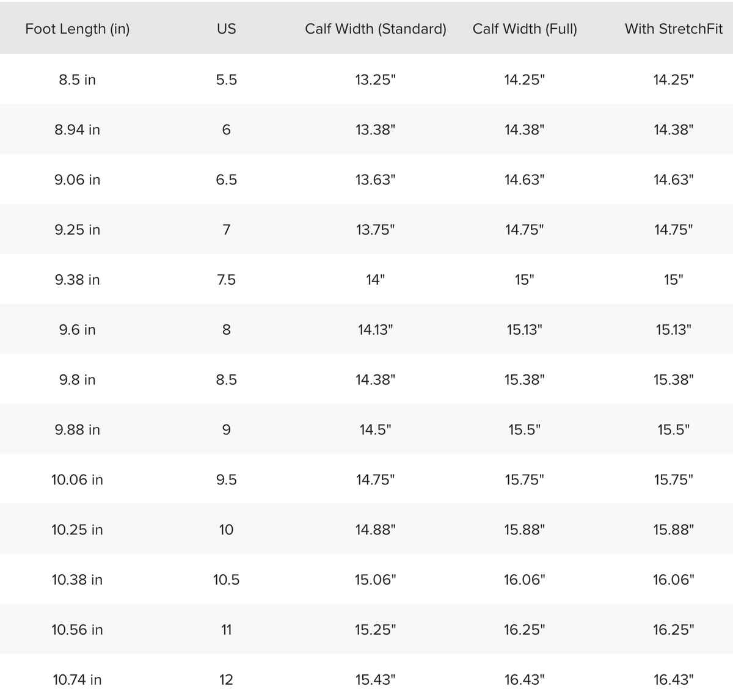The image size is (733, 700).
Task: Click the Calf Width (Full) header
Action: point(525,29)
